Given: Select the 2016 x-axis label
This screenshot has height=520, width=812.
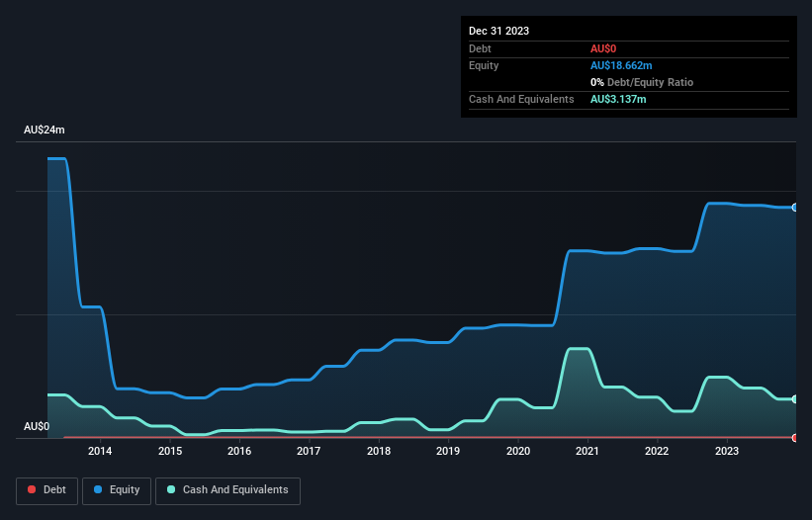Looking at the screenshot, I should click(239, 451).
